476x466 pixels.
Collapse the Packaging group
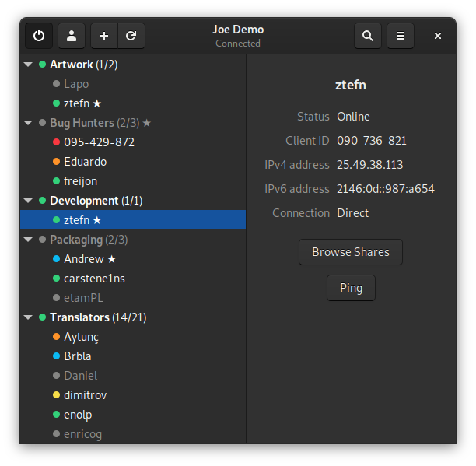point(29,240)
